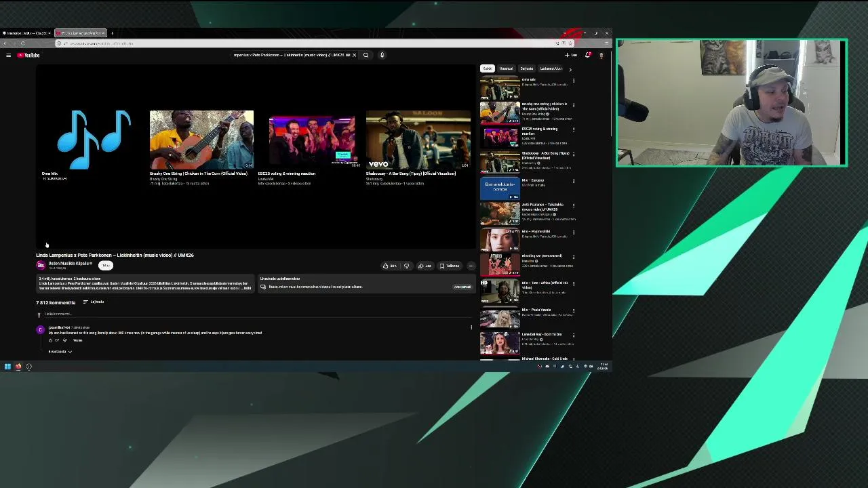Open the Luo create button
The width and height of the screenshot is (868, 488).
point(571,55)
